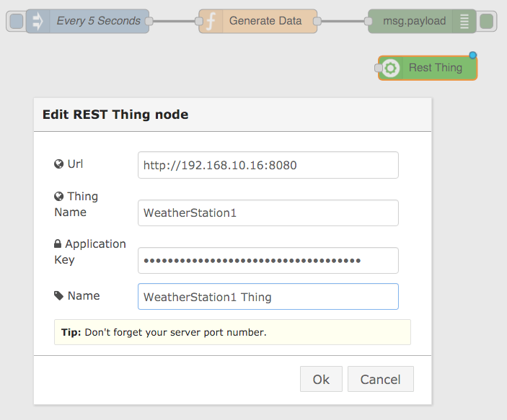Click the lock icon beside Application Key
Screen dimensions: 507x420
click(58, 243)
